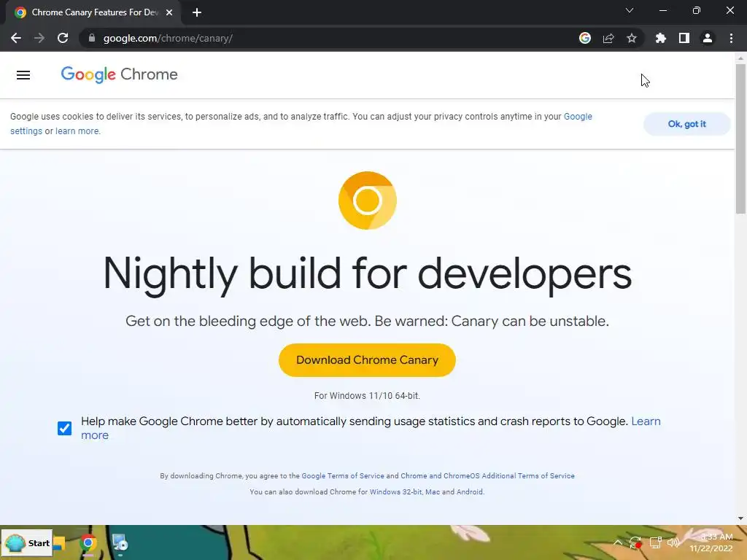
Task: Click the scrollbar down arrow
Action: 740,518
